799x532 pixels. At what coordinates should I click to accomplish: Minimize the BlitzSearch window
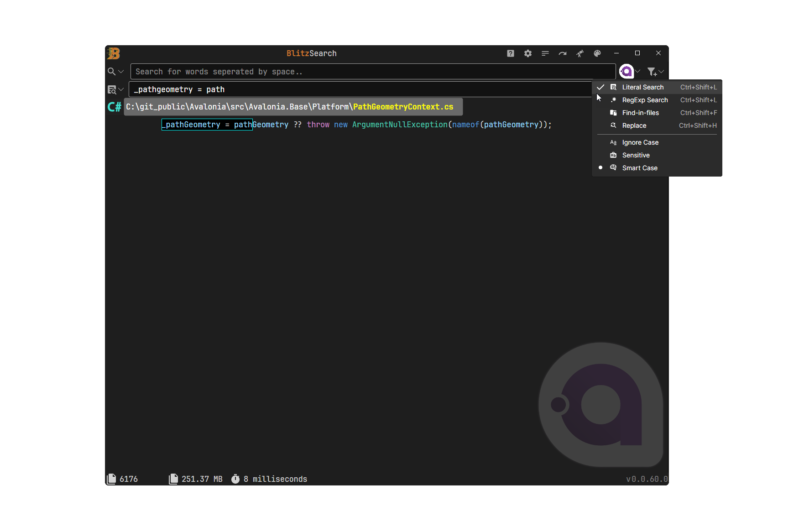point(616,53)
